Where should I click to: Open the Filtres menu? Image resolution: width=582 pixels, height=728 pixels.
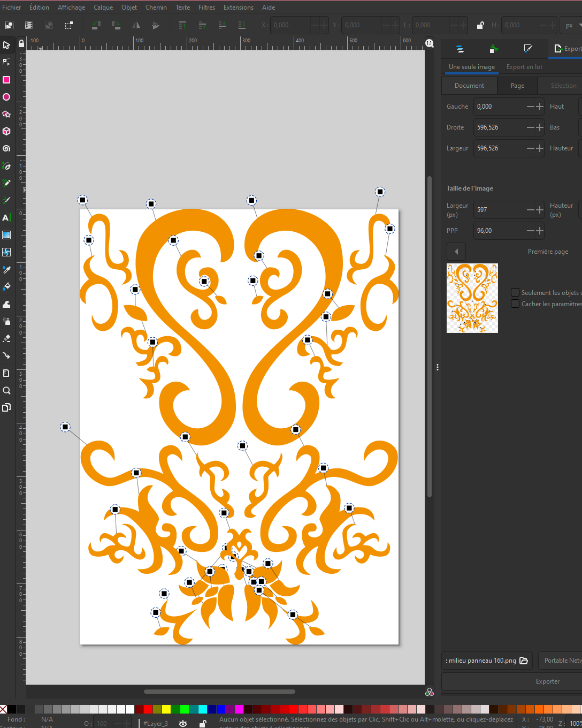(206, 7)
